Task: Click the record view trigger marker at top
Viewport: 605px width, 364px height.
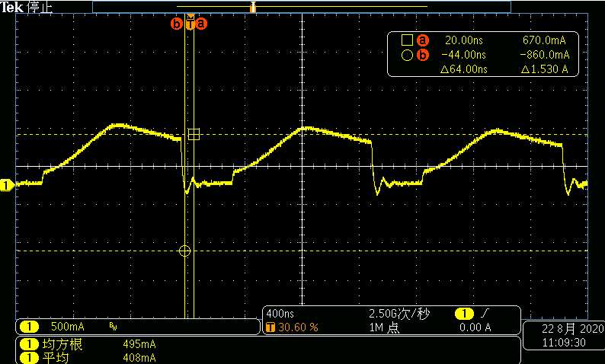Action: point(253,8)
